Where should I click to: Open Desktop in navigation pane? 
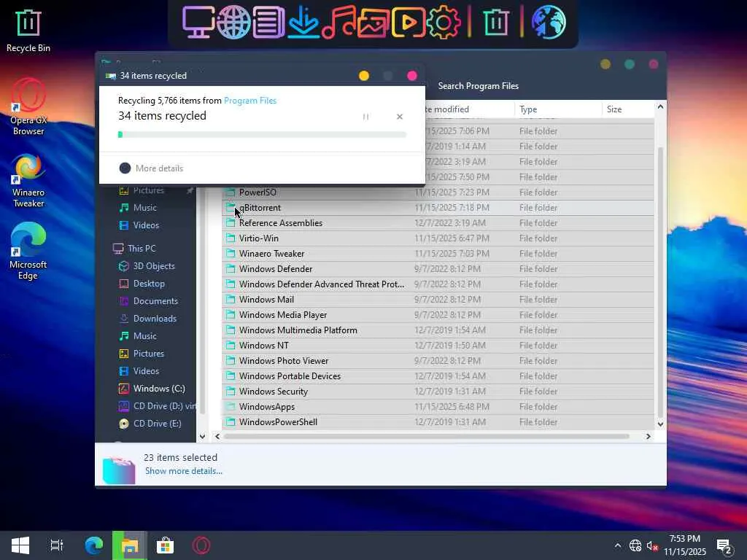[x=142, y=284]
